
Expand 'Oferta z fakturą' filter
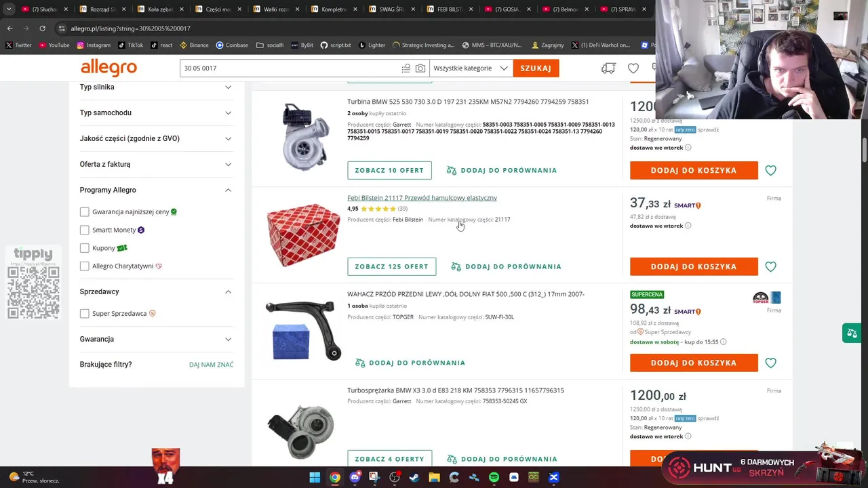click(156, 164)
